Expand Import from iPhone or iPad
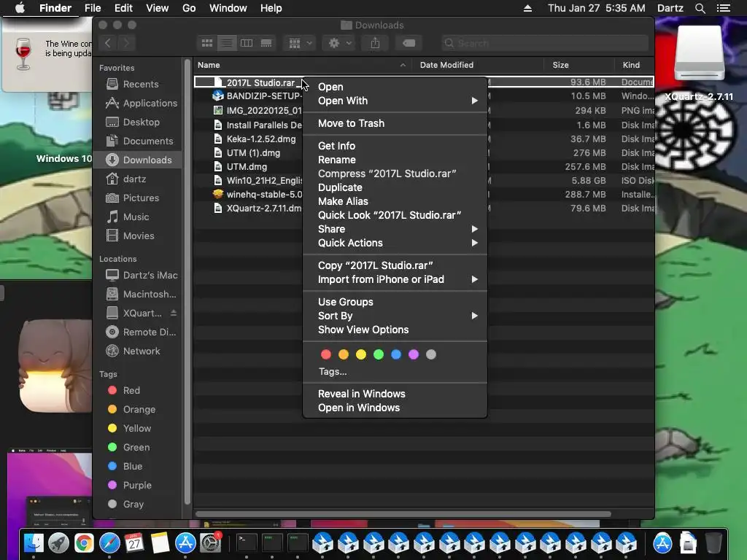 point(395,279)
